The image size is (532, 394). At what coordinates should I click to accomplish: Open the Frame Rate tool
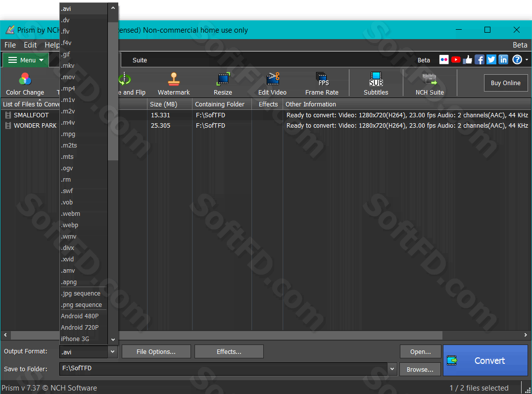pos(322,84)
